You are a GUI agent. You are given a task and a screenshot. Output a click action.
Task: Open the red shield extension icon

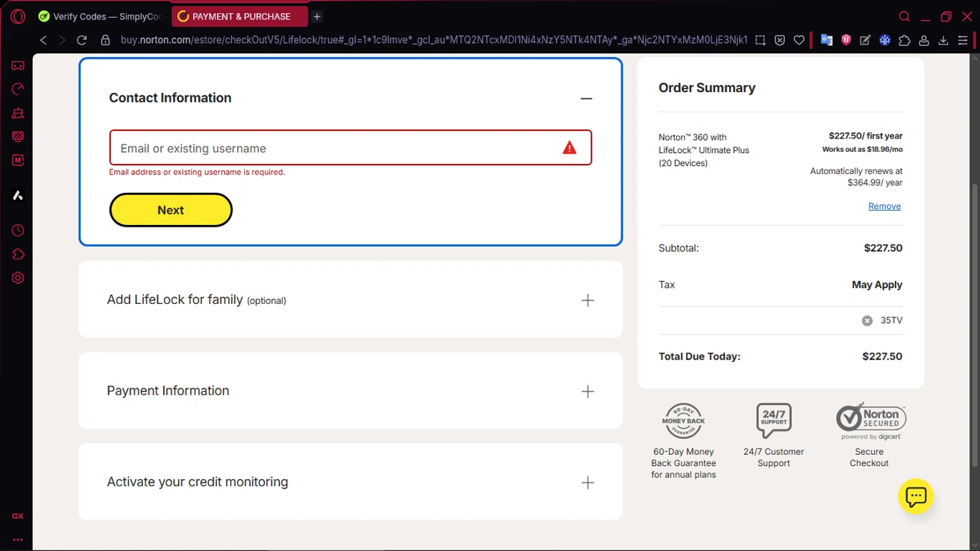(x=846, y=40)
